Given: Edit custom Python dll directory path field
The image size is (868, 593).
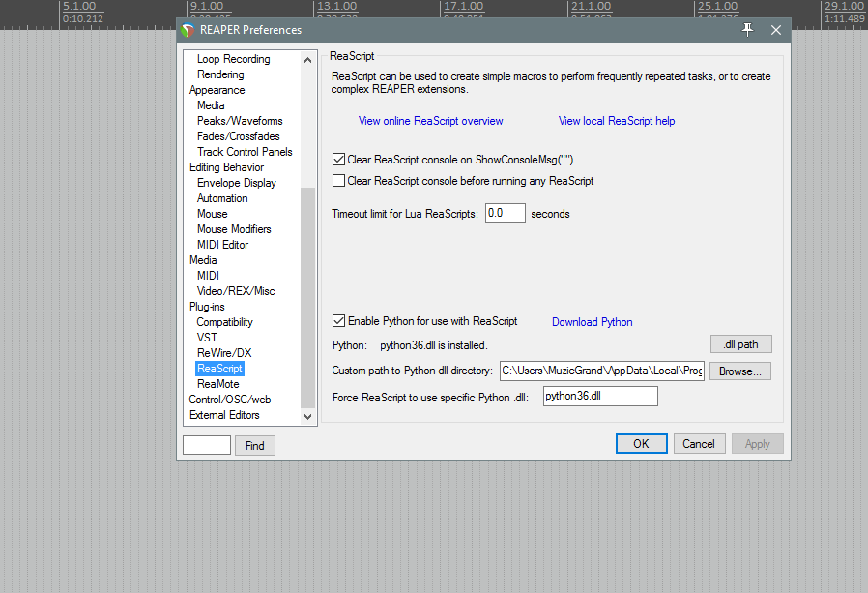Looking at the screenshot, I should [602, 371].
